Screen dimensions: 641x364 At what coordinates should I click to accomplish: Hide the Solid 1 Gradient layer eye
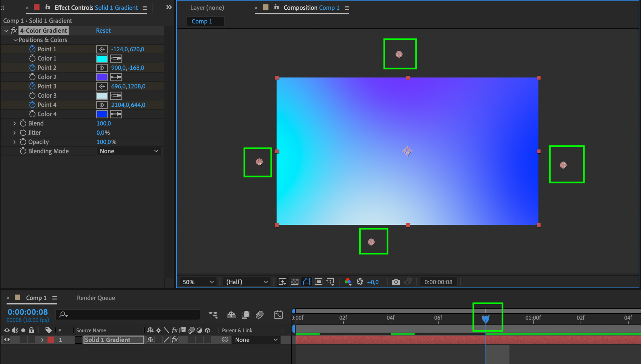tap(7, 340)
